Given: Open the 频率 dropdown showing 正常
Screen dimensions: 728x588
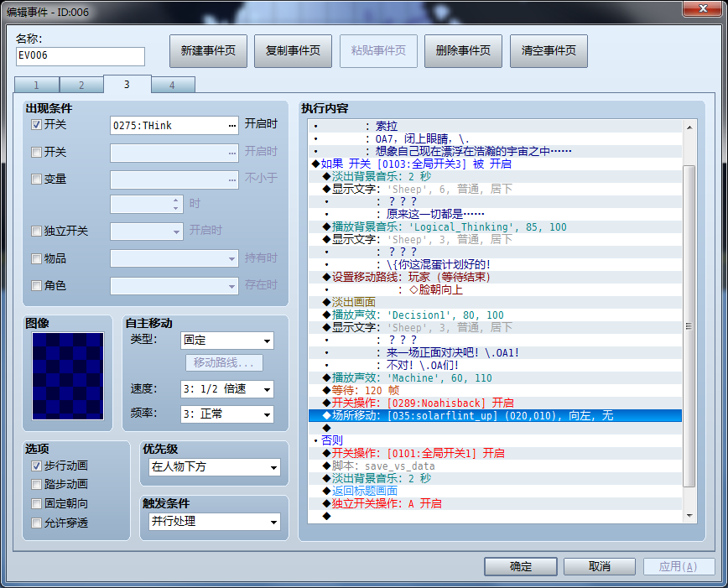Looking at the screenshot, I should click(227, 414).
